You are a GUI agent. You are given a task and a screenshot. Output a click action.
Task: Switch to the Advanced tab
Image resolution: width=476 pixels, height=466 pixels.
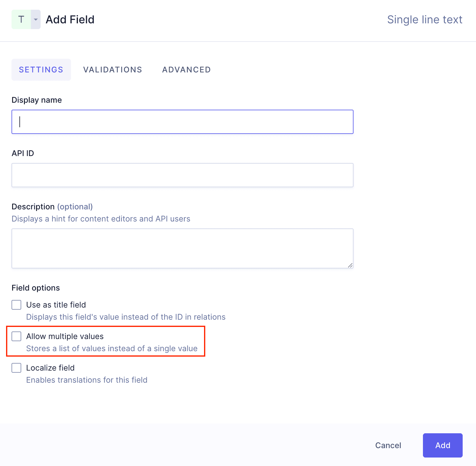[186, 69]
